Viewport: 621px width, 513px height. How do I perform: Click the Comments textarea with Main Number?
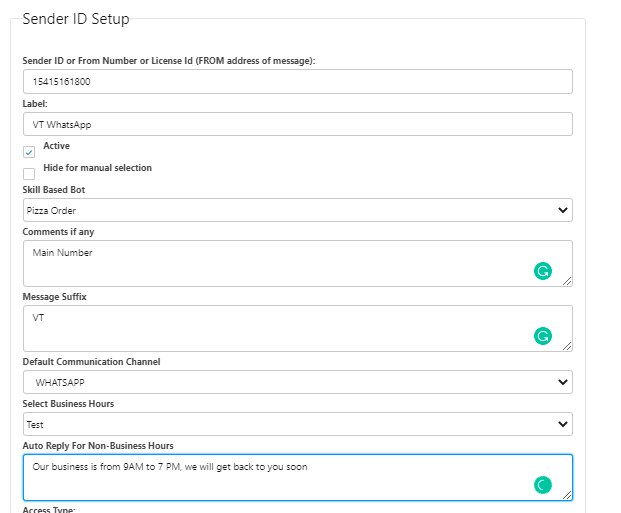(270, 263)
